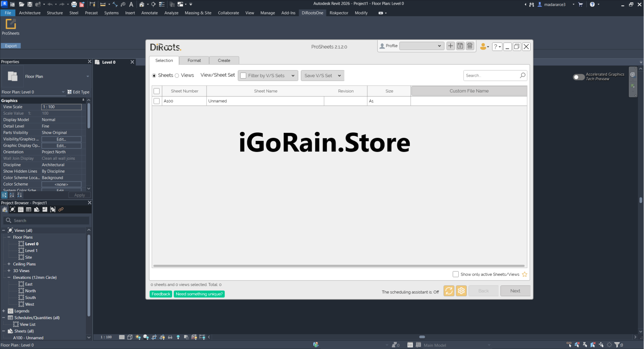Enable Show only active Sheets/Views
The image size is (644, 349).
455,275
